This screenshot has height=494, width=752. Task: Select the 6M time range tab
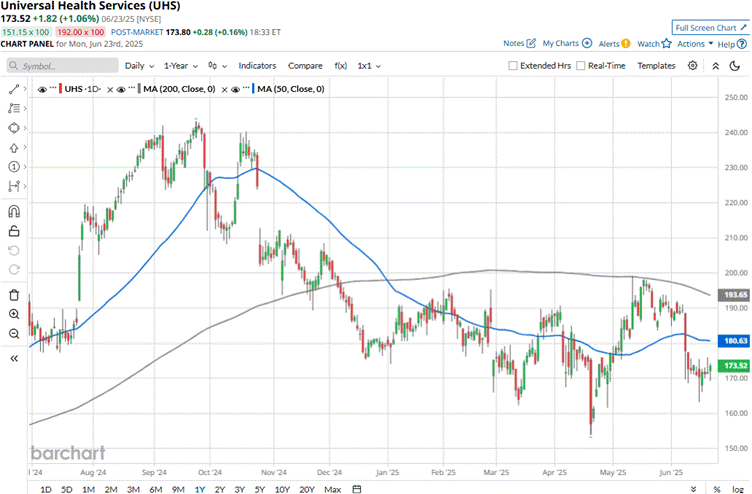pyautogui.click(x=155, y=488)
